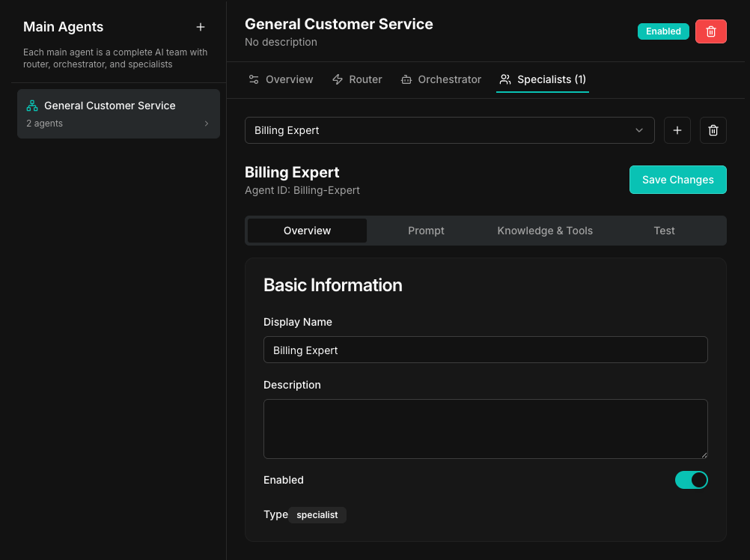Open the chevron arrow on General Customer Service card
Viewport: 750px width, 560px height.
point(207,124)
